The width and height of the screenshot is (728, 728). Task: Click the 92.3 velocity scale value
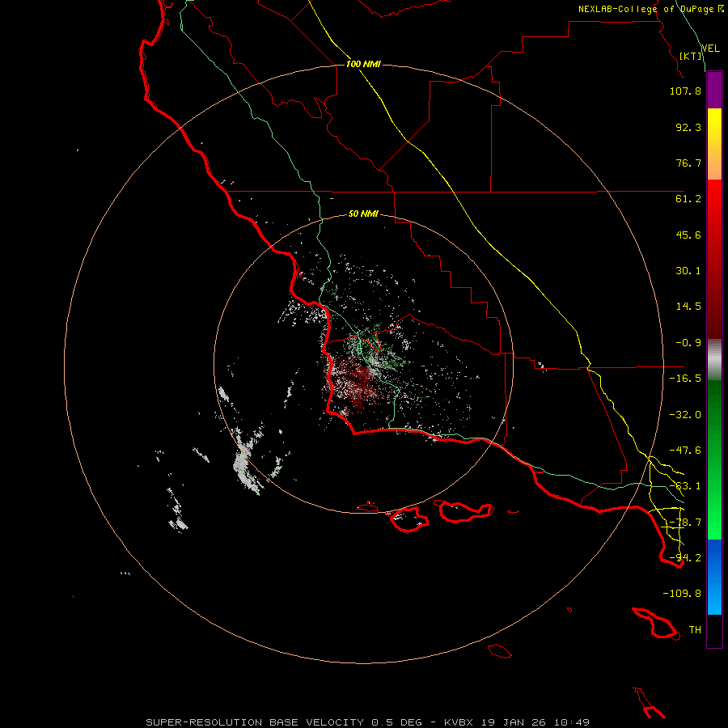(688, 127)
